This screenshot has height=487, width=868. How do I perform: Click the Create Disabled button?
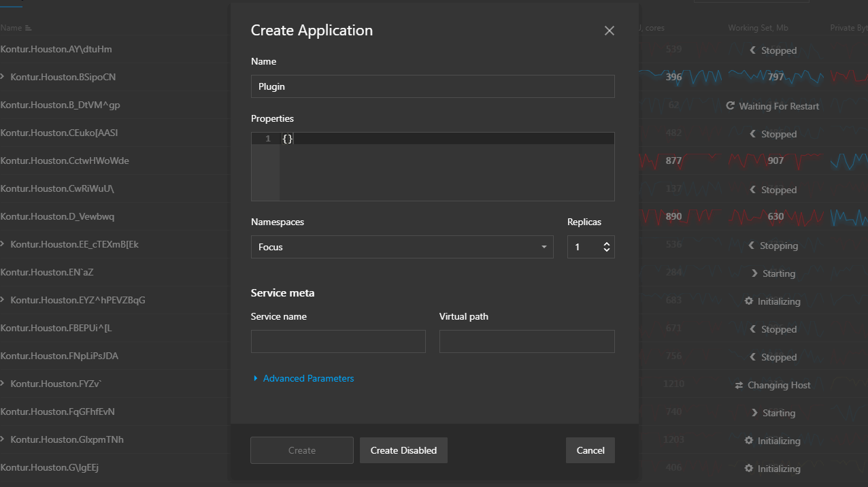(x=403, y=450)
